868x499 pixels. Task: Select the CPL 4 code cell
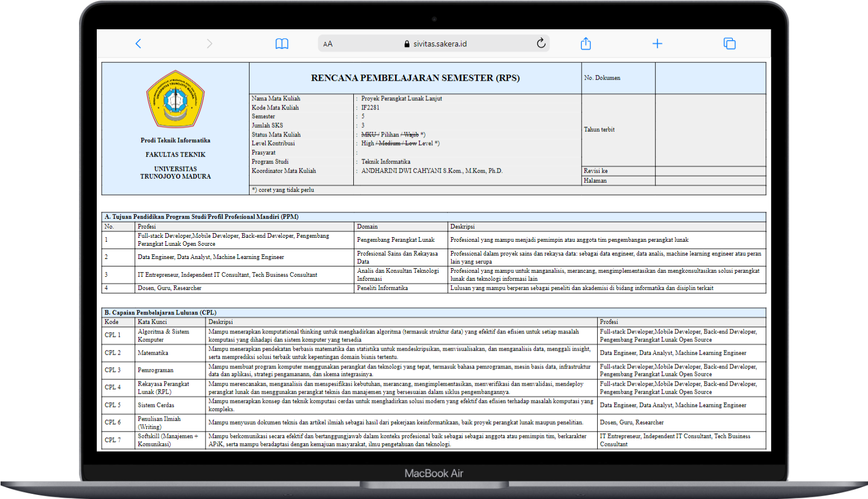[119, 387]
